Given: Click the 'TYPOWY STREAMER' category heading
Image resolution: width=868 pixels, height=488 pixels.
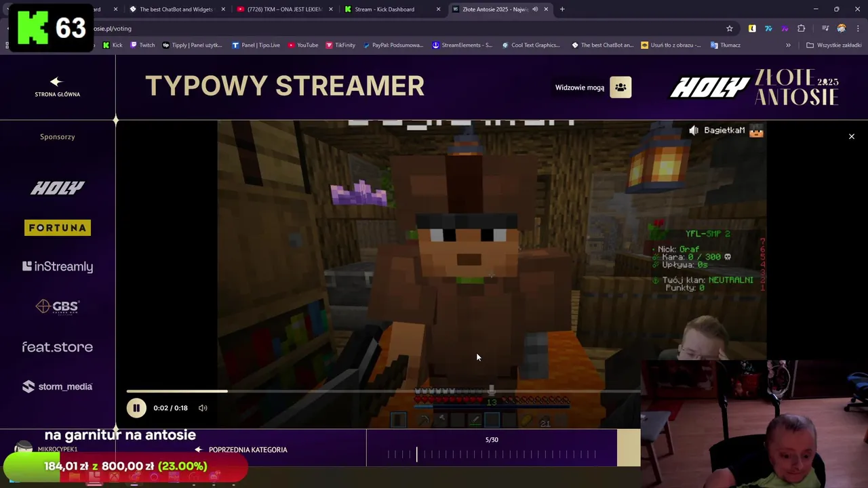Looking at the screenshot, I should 285,86.
